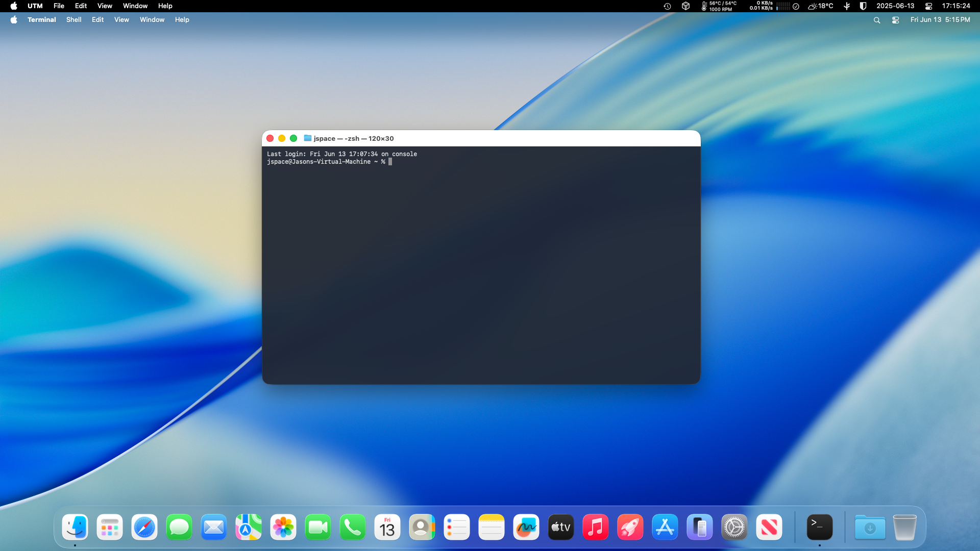Click the Terminal icon in dock
The image size is (980, 551).
pyautogui.click(x=820, y=528)
